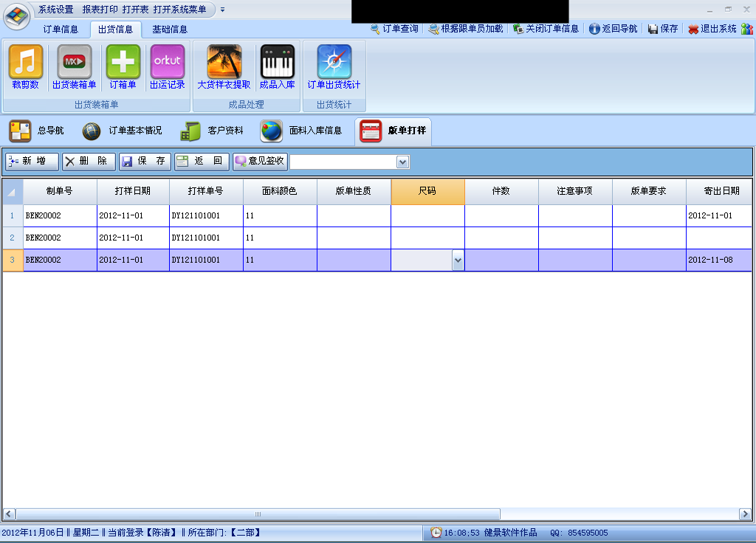Click the green plus 订箱单 icon
This screenshot has width=756, height=543.
(123, 62)
